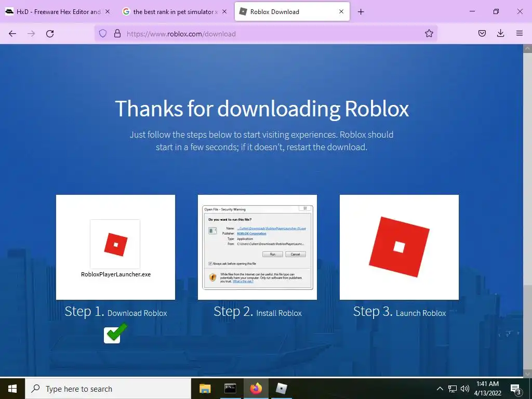Click the security warning dialog image
532x399 pixels.
[258, 247]
